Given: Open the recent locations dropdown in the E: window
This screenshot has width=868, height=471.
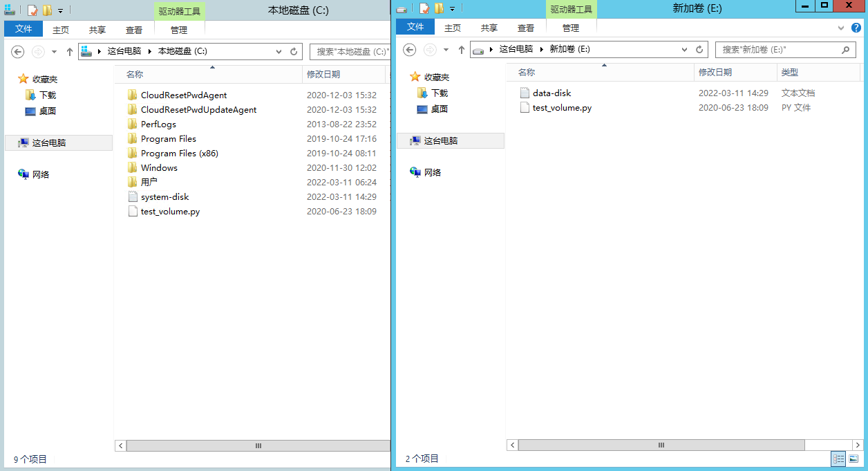Looking at the screenshot, I should click(446, 50).
